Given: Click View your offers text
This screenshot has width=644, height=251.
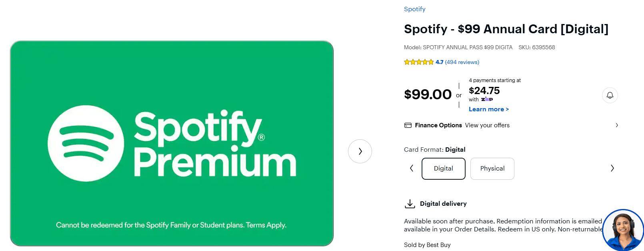Looking at the screenshot, I should [487, 125].
